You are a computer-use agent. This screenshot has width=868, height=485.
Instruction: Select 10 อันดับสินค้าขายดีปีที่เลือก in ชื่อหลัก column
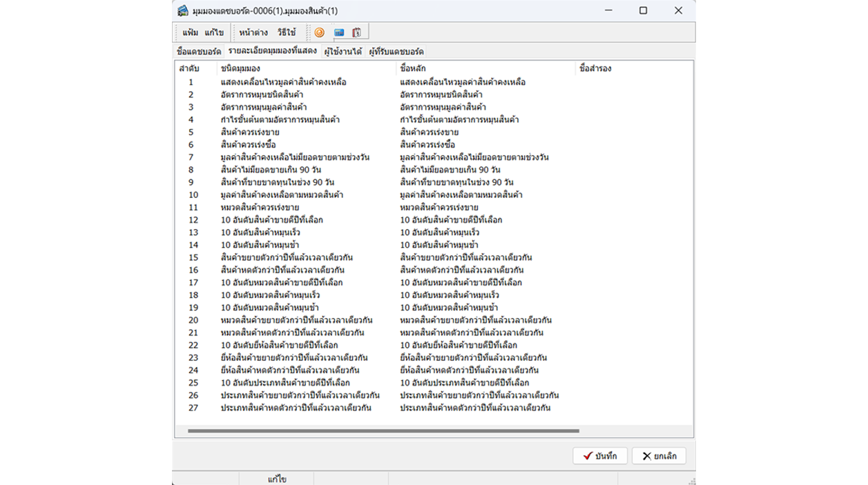[x=452, y=220]
